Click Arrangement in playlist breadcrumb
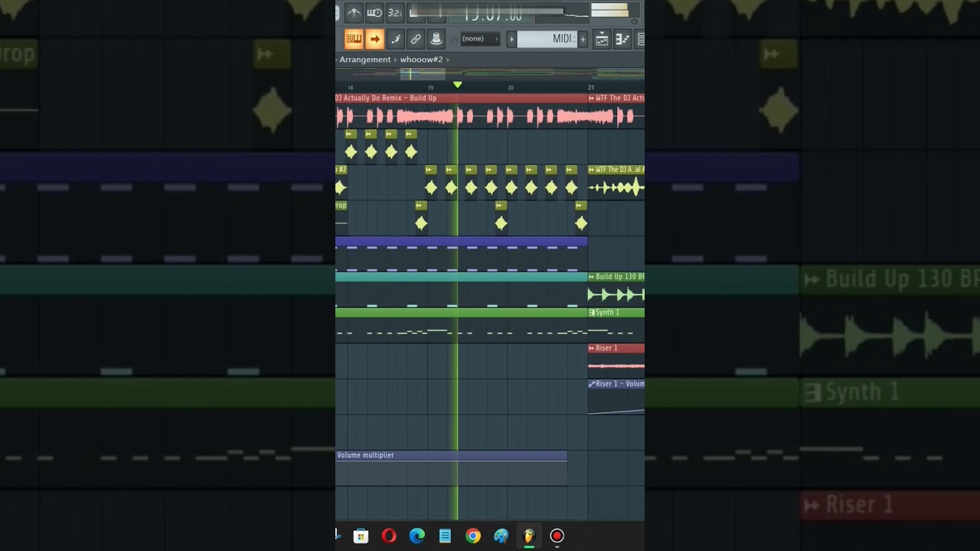The height and width of the screenshot is (551, 980). [364, 60]
